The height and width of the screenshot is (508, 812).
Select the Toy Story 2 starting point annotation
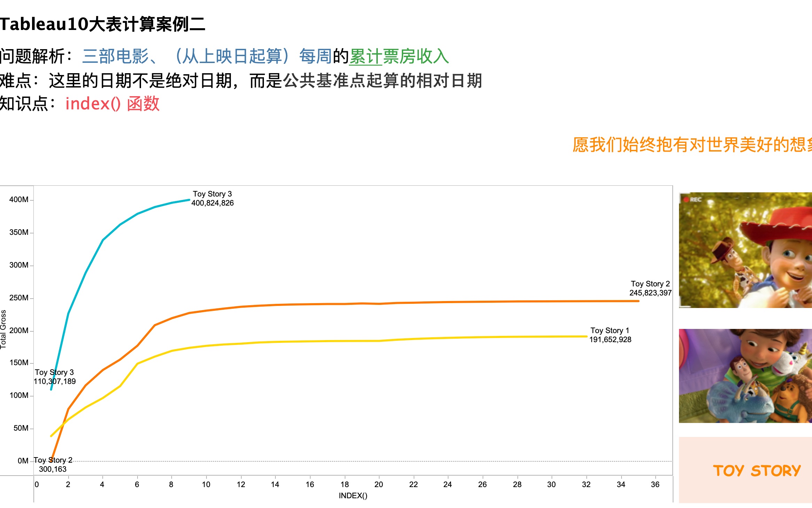pyautogui.click(x=53, y=464)
